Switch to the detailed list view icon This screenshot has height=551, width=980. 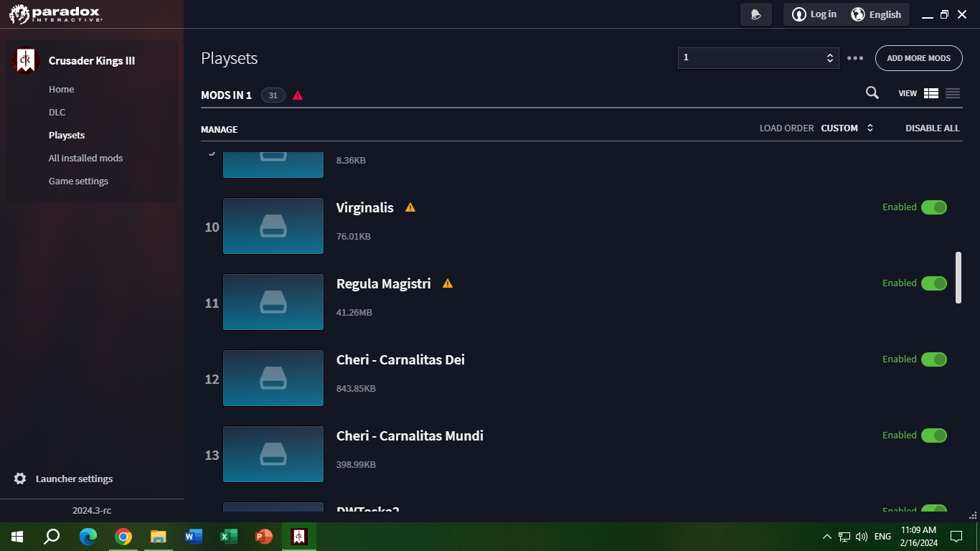click(931, 93)
